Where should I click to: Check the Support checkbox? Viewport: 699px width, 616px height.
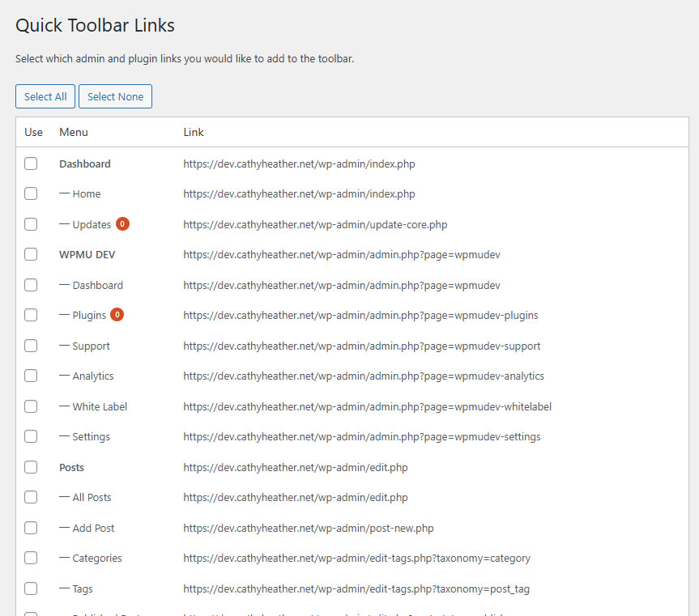pyautogui.click(x=31, y=346)
